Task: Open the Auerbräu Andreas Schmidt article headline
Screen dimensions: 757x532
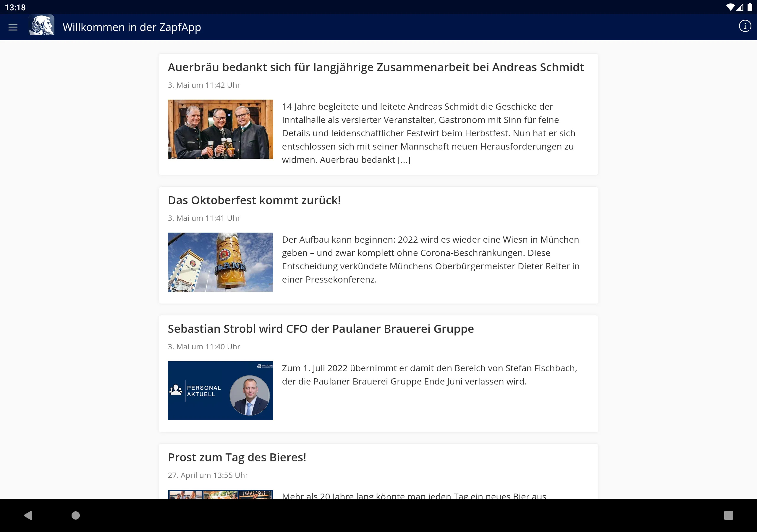Action: pos(376,67)
